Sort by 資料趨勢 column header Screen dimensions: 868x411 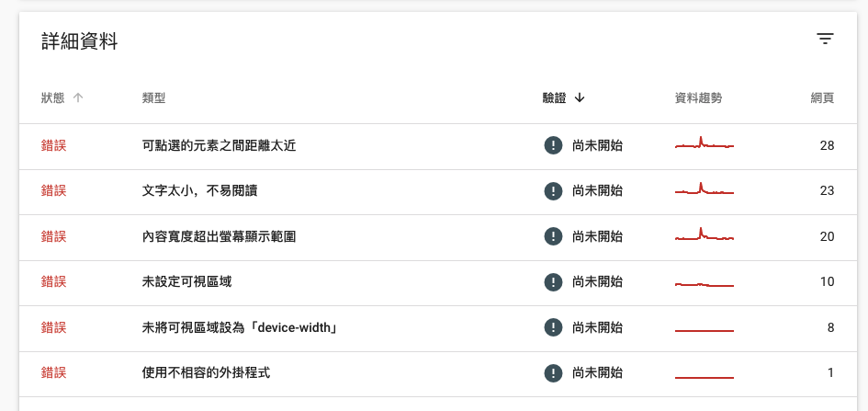[x=698, y=98]
